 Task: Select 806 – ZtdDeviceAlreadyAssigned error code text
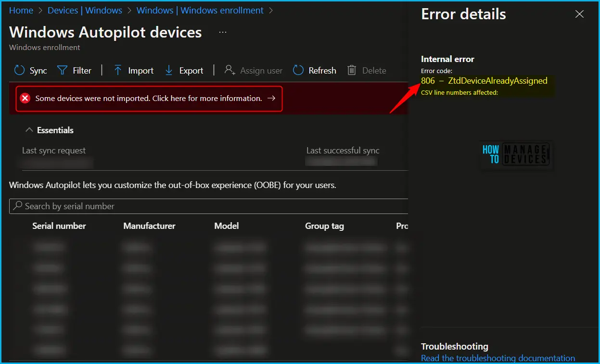(x=484, y=81)
